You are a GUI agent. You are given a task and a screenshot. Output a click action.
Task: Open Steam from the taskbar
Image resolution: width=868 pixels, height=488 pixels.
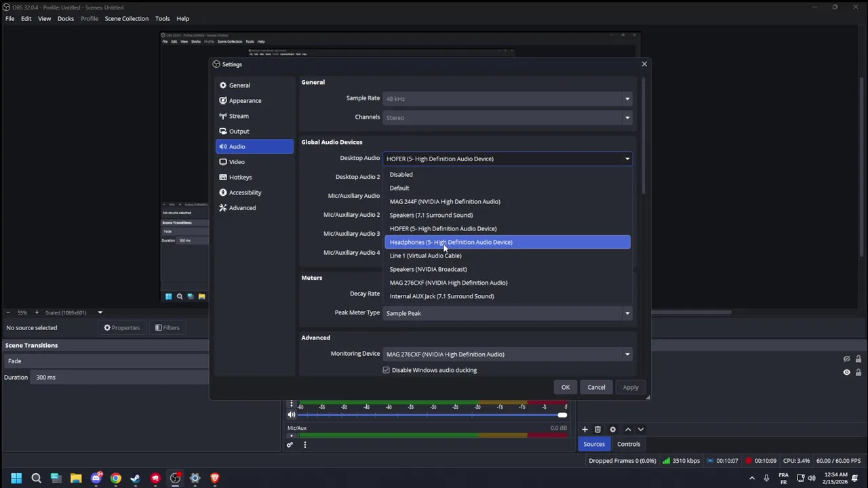[136, 478]
